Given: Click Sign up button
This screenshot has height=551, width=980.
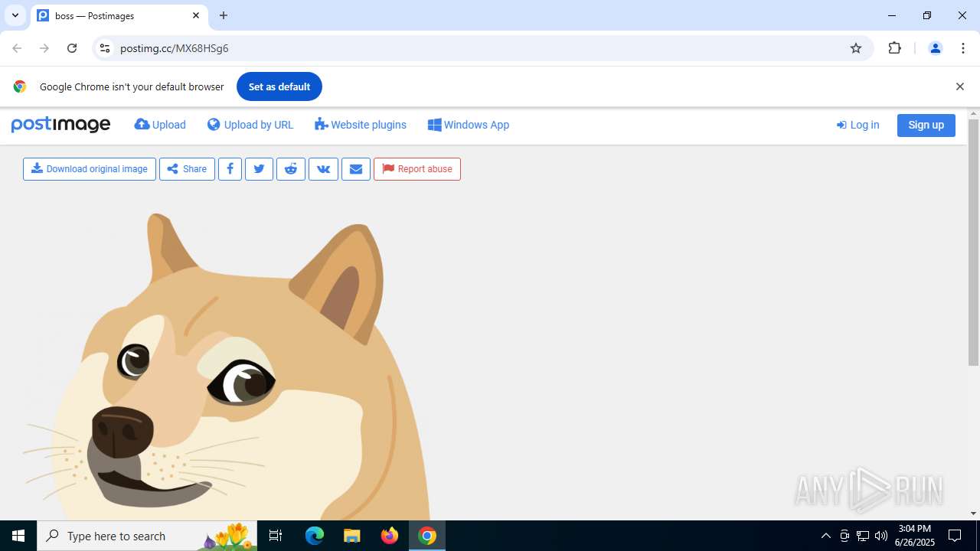Looking at the screenshot, I should [926, 125].
